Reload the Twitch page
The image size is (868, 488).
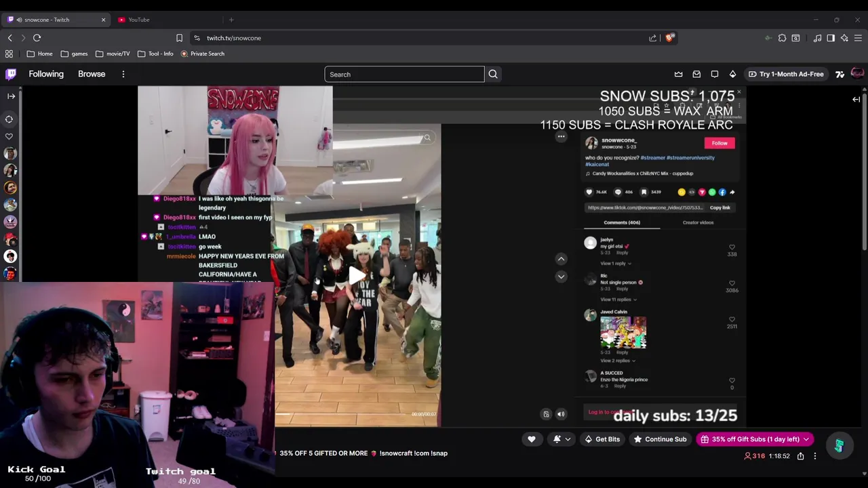pyautogui.click(x=37, y=38)
